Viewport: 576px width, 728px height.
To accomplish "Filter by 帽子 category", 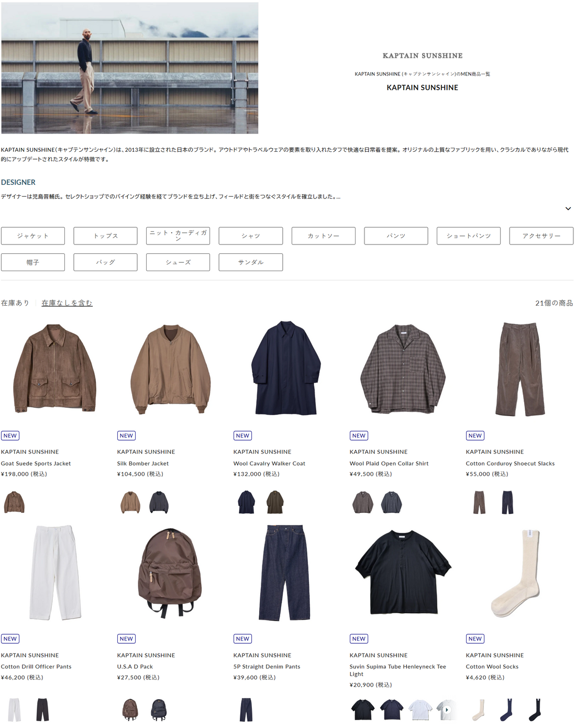I will point(33,262).
